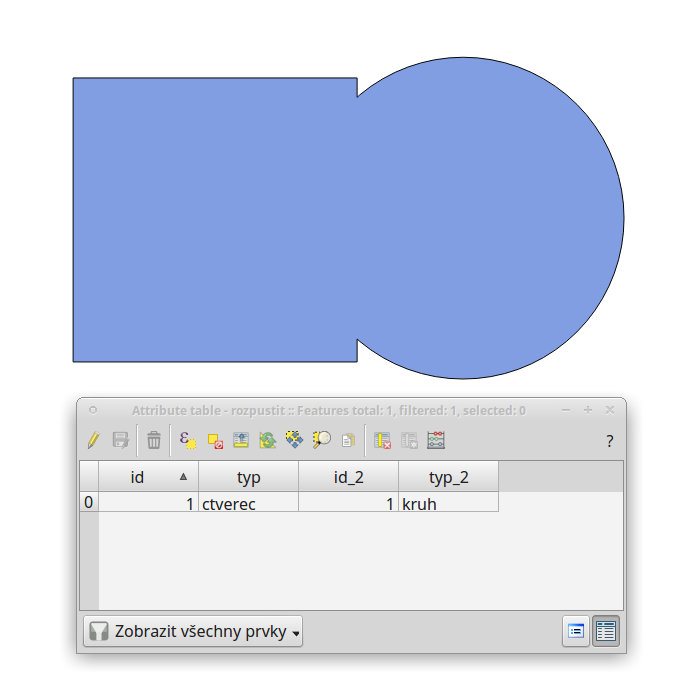Click the typ column header
700x700 pixels.
pyautogui.click(x=248, y=477)
